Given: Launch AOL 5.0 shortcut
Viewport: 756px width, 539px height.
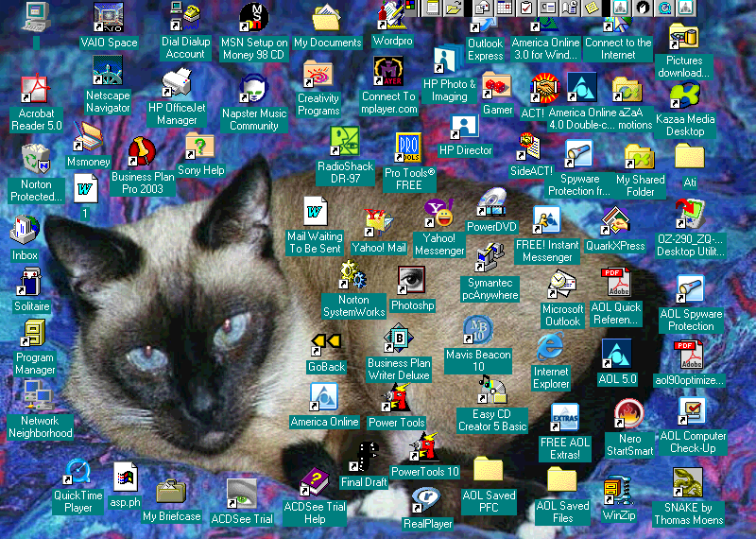Looking at the screenshot, I should [616, 354].
